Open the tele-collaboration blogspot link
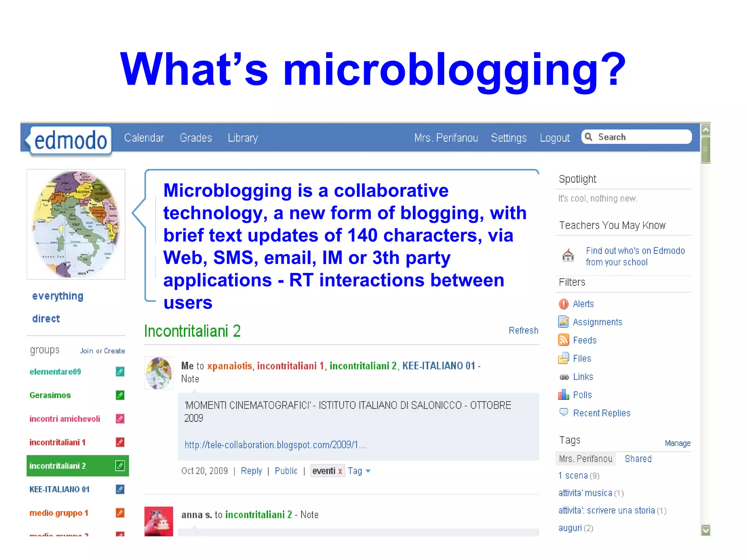 (275, 445)
